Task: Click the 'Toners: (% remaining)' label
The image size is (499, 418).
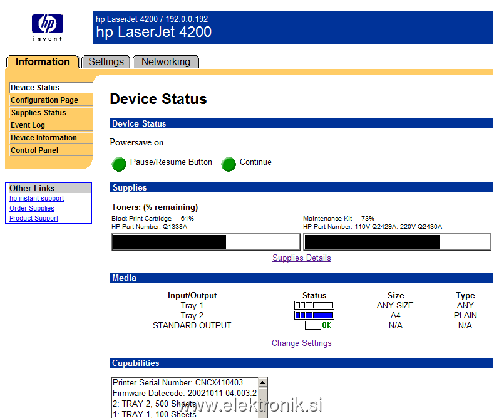Action: pos(155,207)
